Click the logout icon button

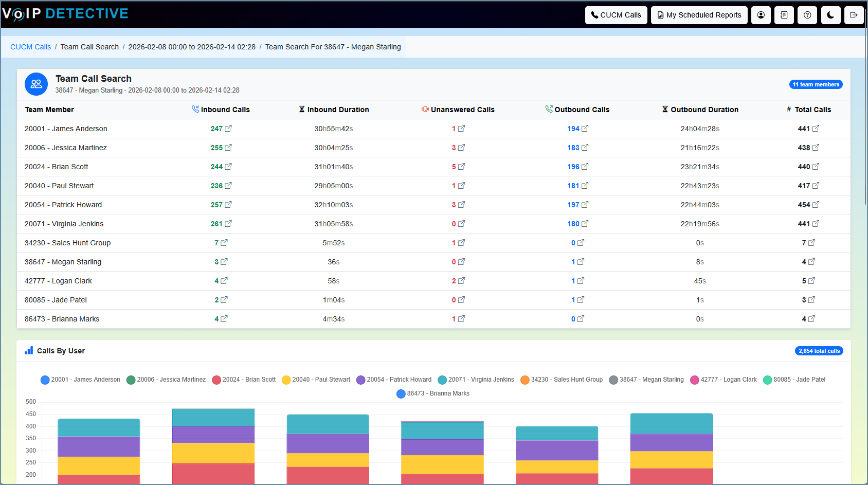pyautogui.click(x=854, y=15)
